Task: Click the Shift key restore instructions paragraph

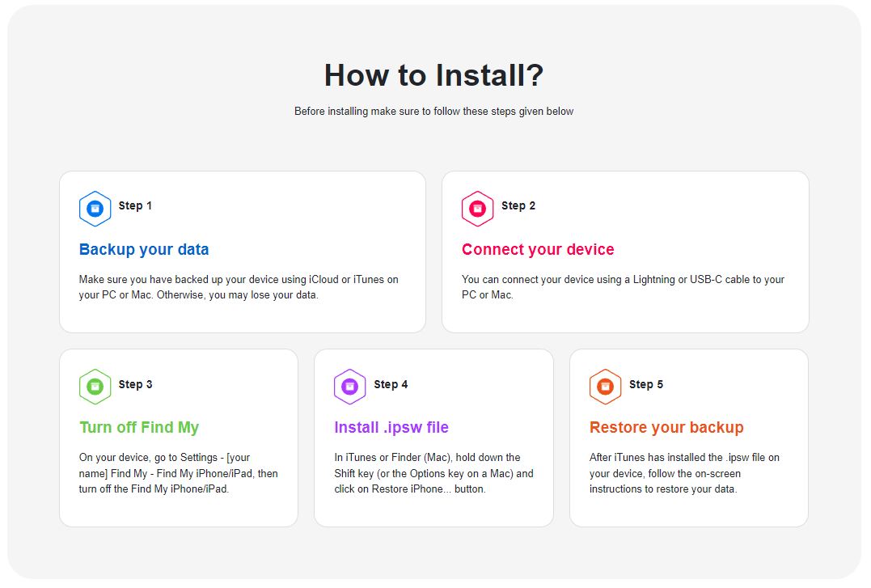Action: [x=433, y=473]
